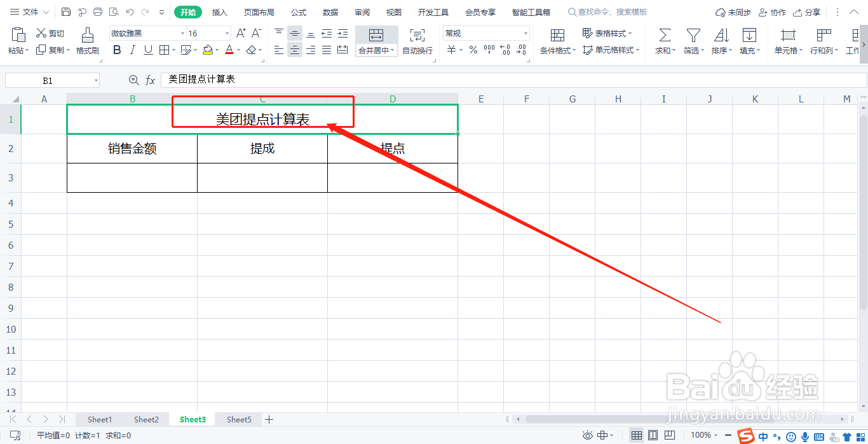Click the Increase Decimal icon

pos(505,50)
